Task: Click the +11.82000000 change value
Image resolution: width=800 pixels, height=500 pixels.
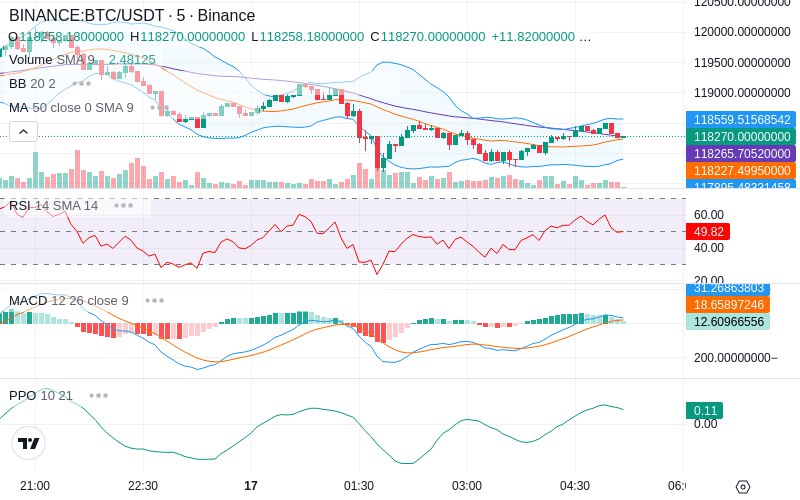Action: (533, 37)
